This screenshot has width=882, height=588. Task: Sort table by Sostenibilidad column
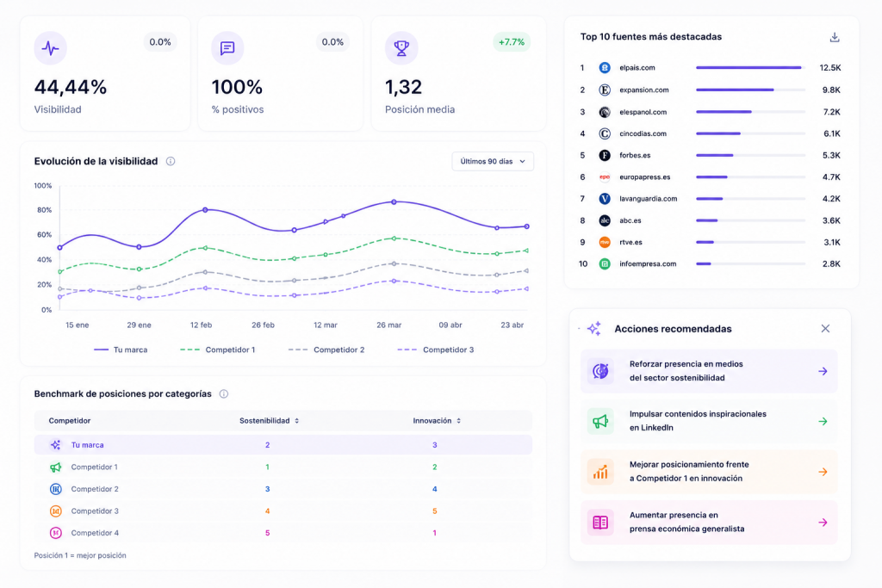pyautogui.click(x=269, y=420)
